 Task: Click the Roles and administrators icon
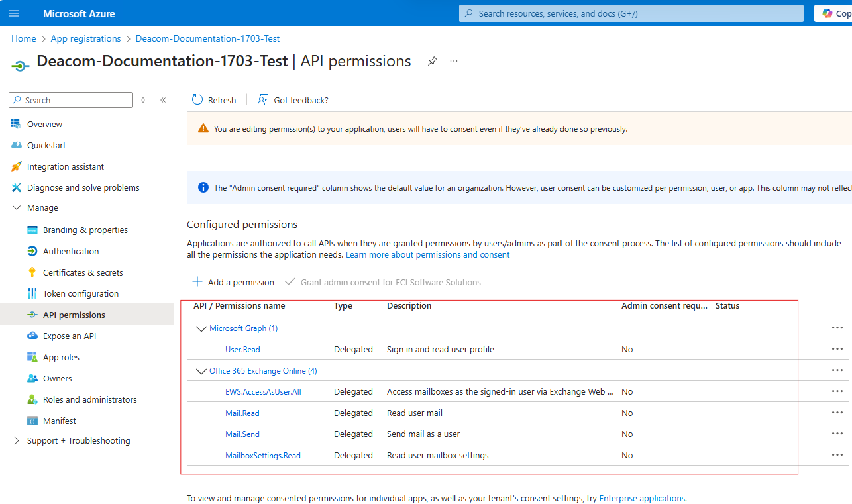pos(32,399)
